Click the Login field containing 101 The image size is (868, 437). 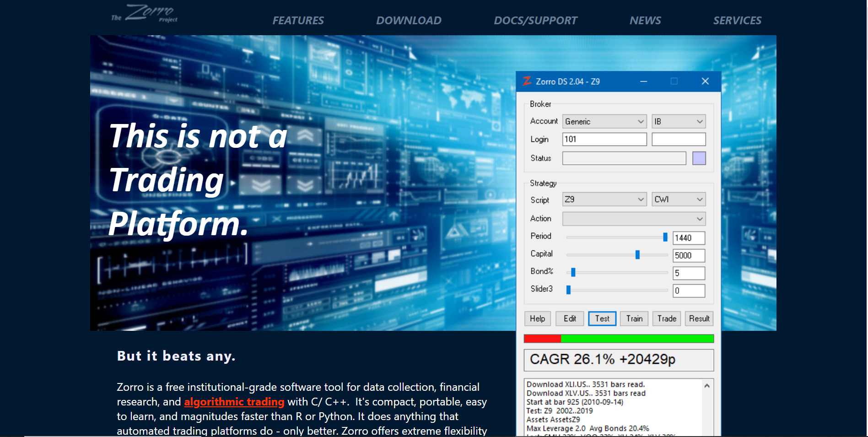(604, 139)
